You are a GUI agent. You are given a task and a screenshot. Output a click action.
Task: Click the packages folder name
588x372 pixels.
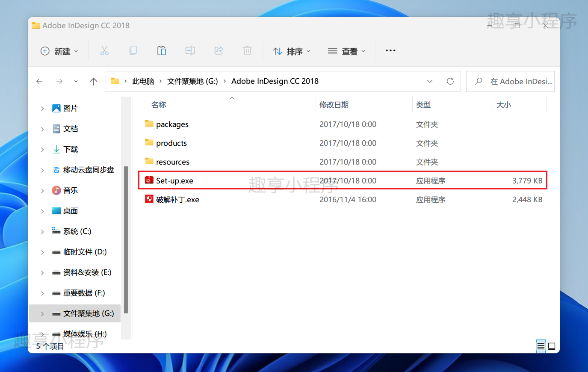(172, 124)
